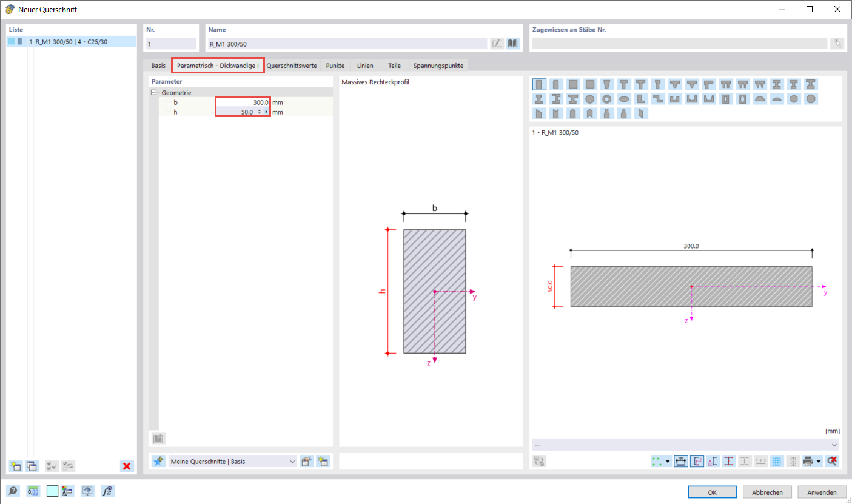Click the edit name icon
The width and height of the screenshot is (852, 504).
pos(497,43)
